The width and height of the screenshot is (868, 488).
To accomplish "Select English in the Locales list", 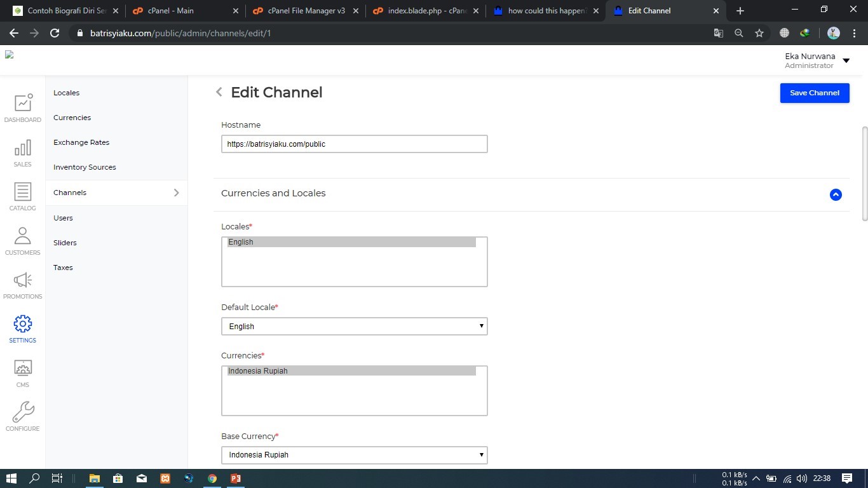I will [x=351, y=242].
